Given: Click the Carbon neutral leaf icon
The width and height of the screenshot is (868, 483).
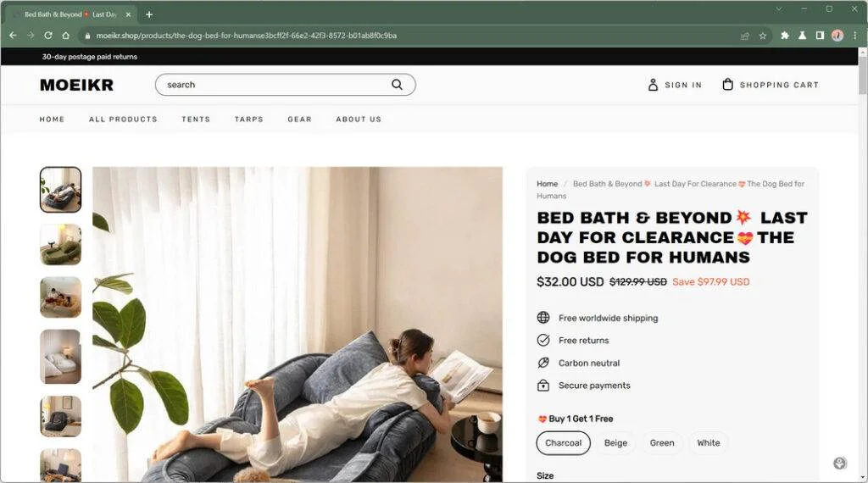Looking at the screenshot, I should pos(543,363).
